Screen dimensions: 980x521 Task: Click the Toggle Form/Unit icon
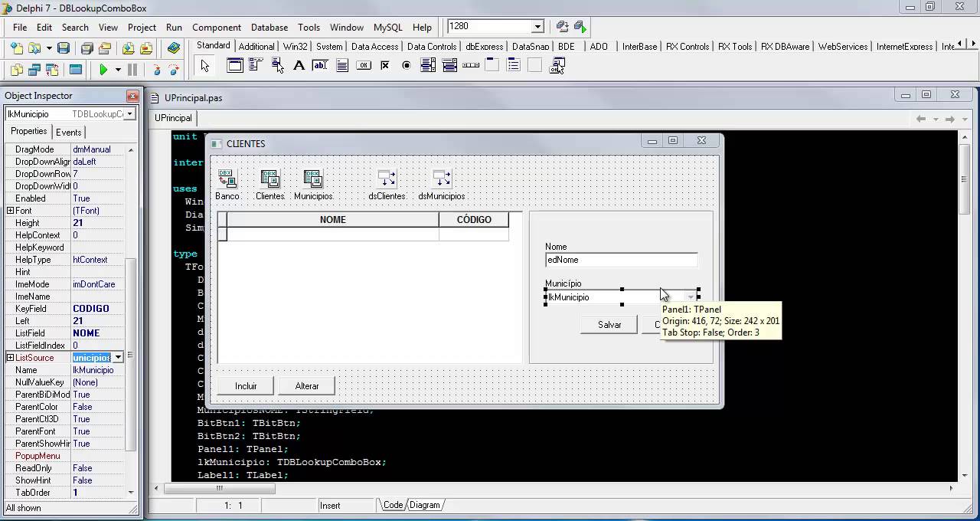click(53, 70)
